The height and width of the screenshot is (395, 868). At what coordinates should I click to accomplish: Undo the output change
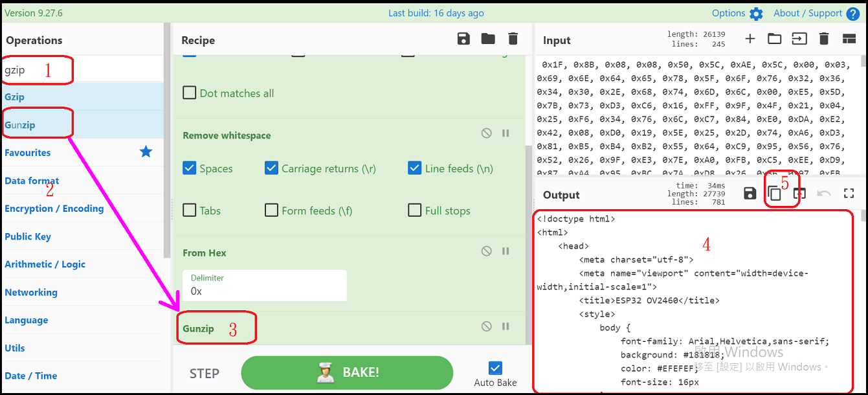[x=824, y=193]
